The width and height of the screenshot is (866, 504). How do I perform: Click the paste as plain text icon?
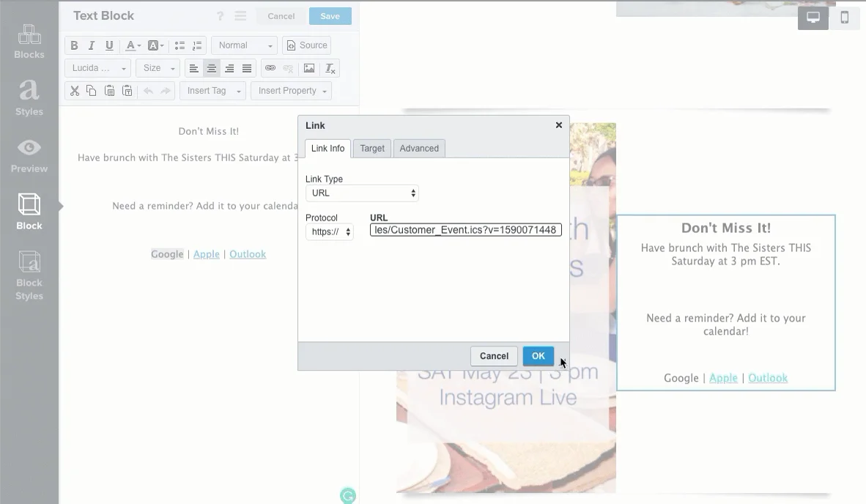tap(127, 91)
